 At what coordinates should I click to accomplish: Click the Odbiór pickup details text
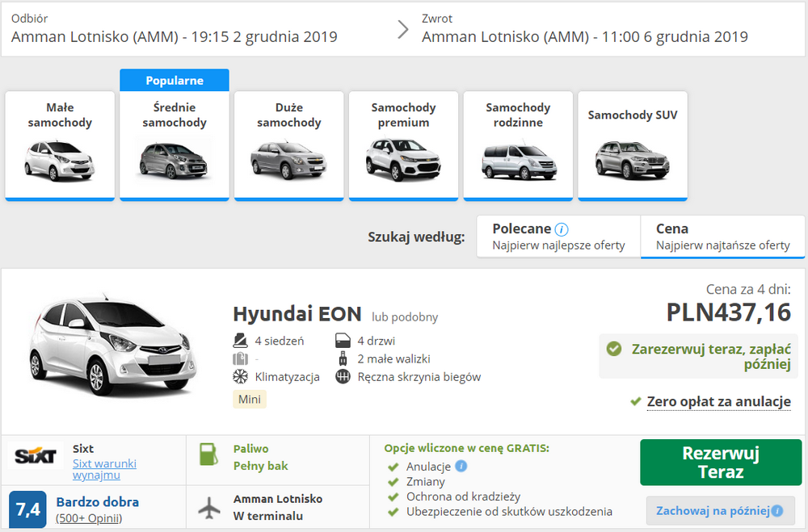(x=175, y=36)
